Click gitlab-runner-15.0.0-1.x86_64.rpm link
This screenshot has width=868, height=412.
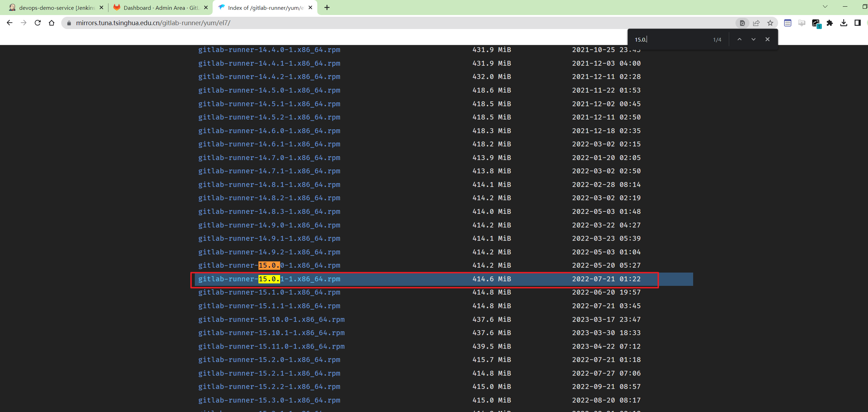[x=269, y=265]
